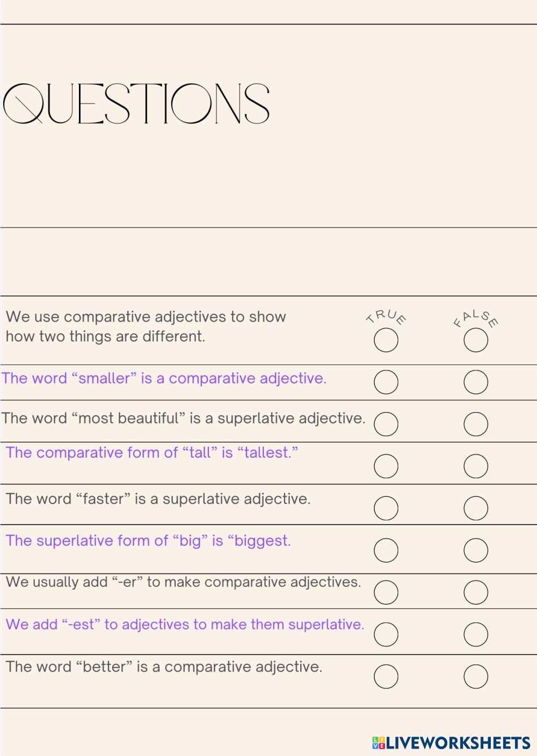Select True for "smaller" is comparative
The height and width of the screenshot is (756, 537).
386,382
